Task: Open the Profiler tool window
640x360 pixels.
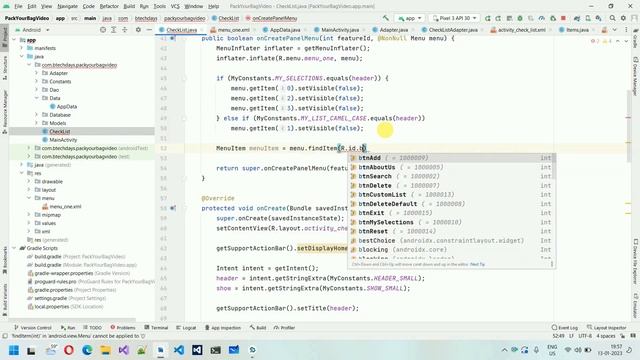Action: (x=284, y=328)
